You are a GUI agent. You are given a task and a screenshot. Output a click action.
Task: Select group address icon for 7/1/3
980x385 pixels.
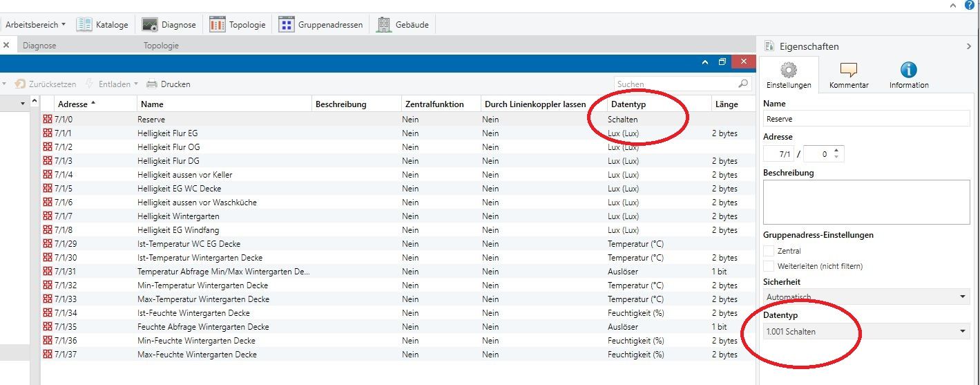pos(48,160)
